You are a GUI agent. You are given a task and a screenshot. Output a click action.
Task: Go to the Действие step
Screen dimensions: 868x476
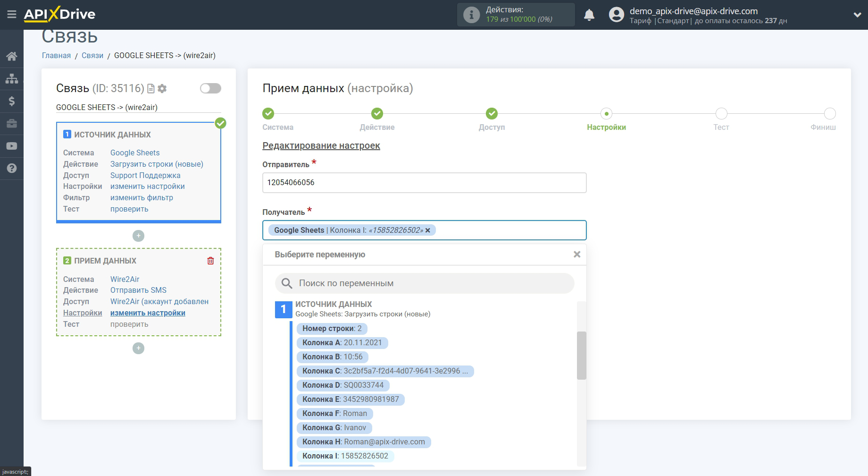click(x=377, y=114)
